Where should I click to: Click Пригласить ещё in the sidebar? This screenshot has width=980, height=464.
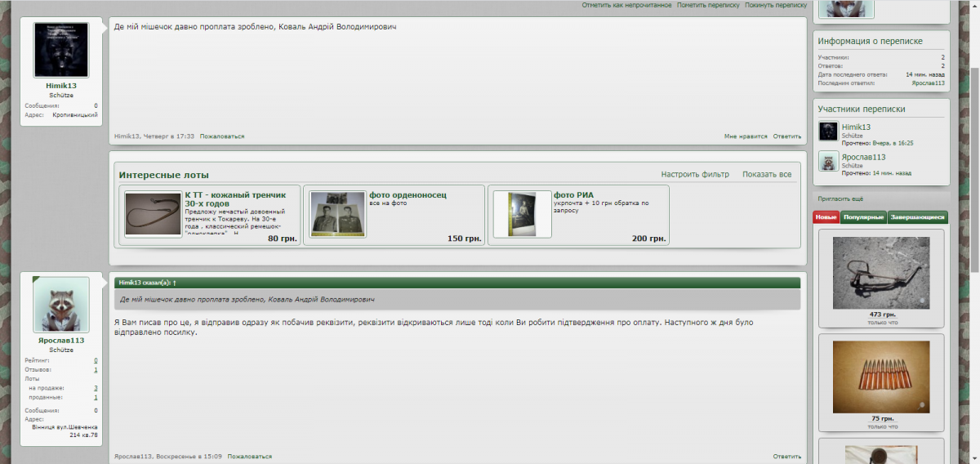pos(840,199)
